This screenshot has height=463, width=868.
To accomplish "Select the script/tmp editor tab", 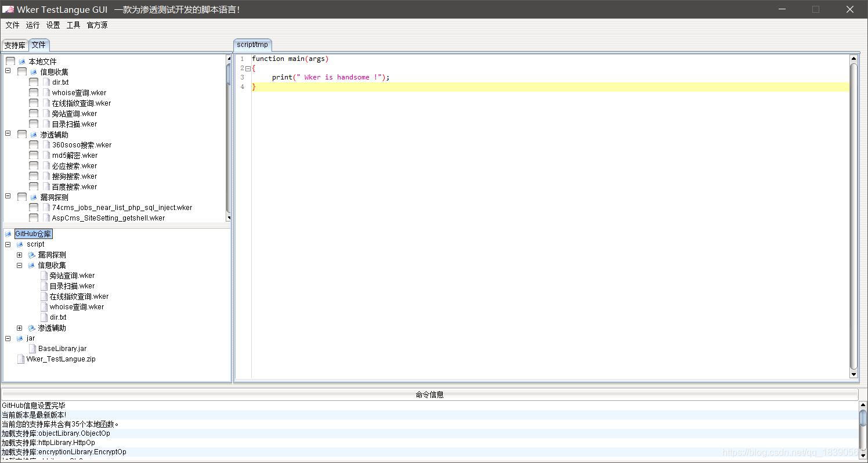I will 252,45.
